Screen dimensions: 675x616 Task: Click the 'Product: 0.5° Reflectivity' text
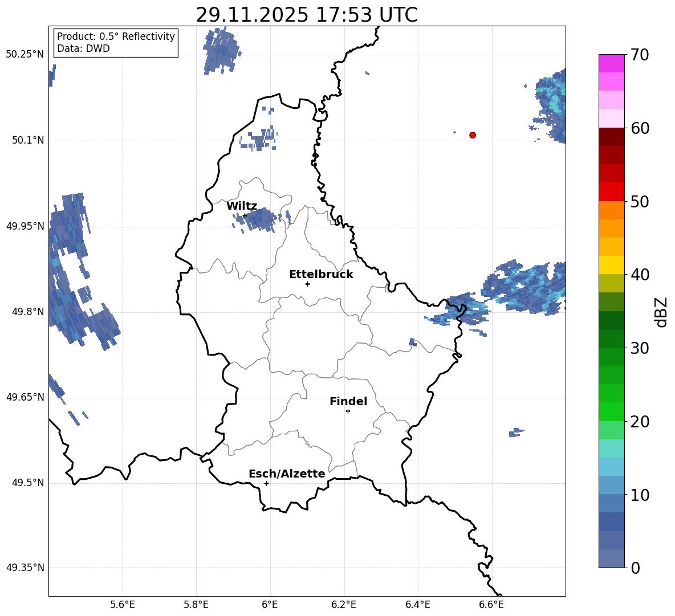[116, 36]
